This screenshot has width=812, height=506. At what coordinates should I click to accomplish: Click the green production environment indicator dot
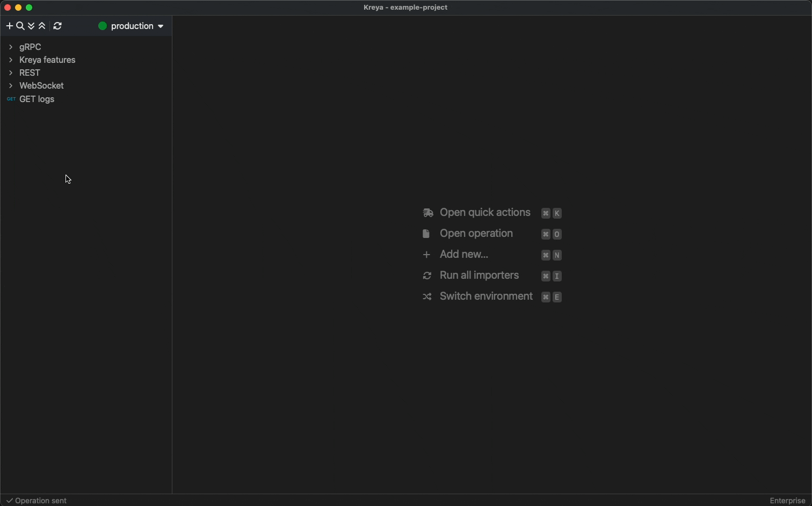103,26
